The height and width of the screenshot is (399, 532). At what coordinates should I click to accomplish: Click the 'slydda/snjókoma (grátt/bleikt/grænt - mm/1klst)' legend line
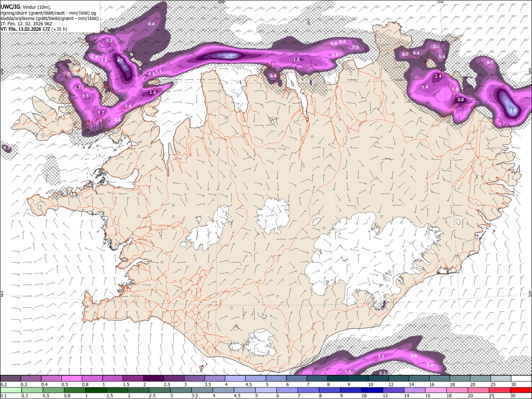[x=49, y=18]
